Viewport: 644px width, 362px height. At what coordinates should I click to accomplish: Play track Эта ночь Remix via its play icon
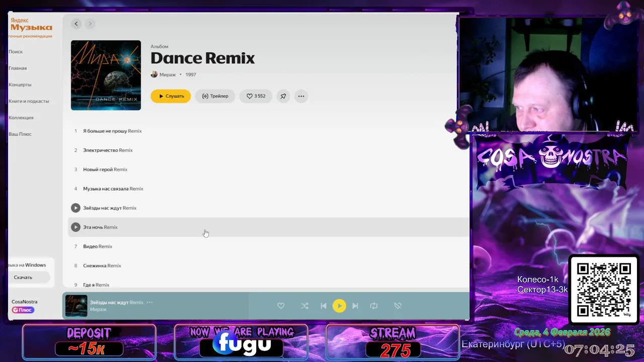(75, 227)
